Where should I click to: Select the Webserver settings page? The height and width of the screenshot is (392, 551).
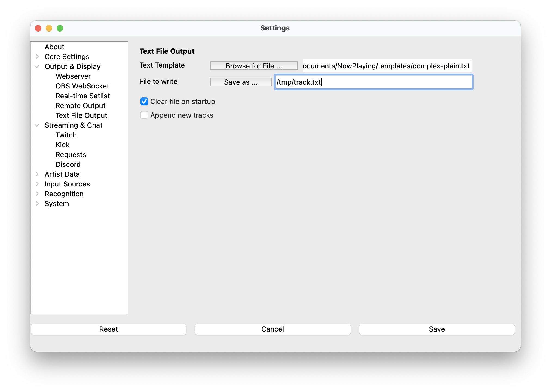[73, 76]
